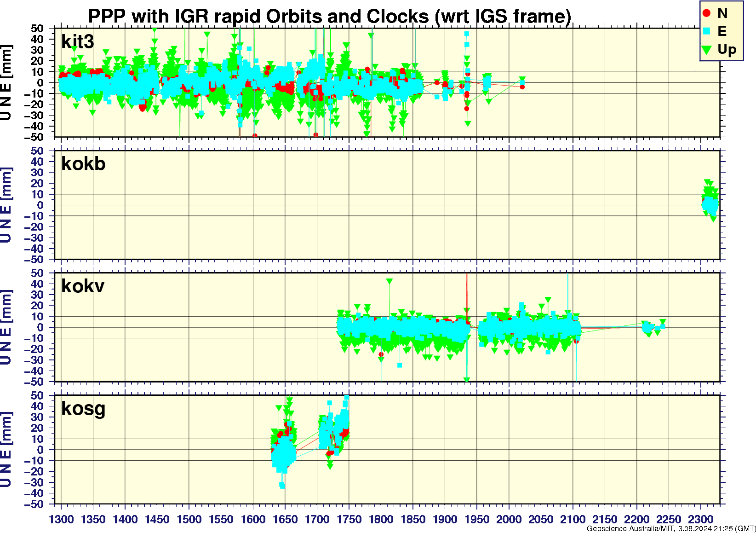Viewport: 756px width, 533px height.
Task: Click the 0 tick on kokb y-axis
Action: [x=40, y=205]
